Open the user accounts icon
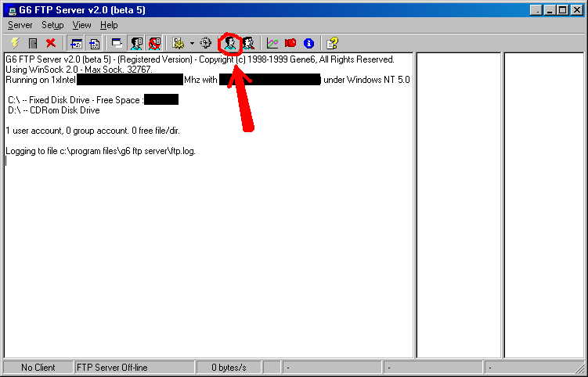Viewport: 588px width, 377px height. point(230,44)
